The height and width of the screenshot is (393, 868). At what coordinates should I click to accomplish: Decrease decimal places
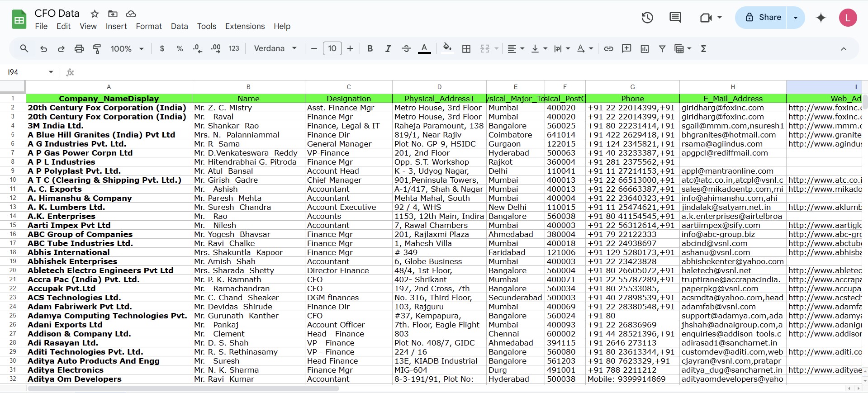(198, 48)
